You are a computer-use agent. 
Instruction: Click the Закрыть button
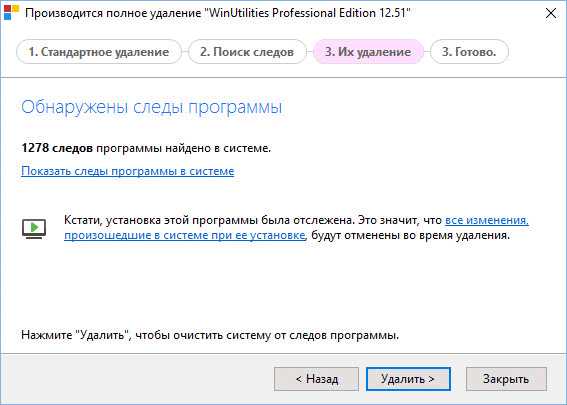506,379
